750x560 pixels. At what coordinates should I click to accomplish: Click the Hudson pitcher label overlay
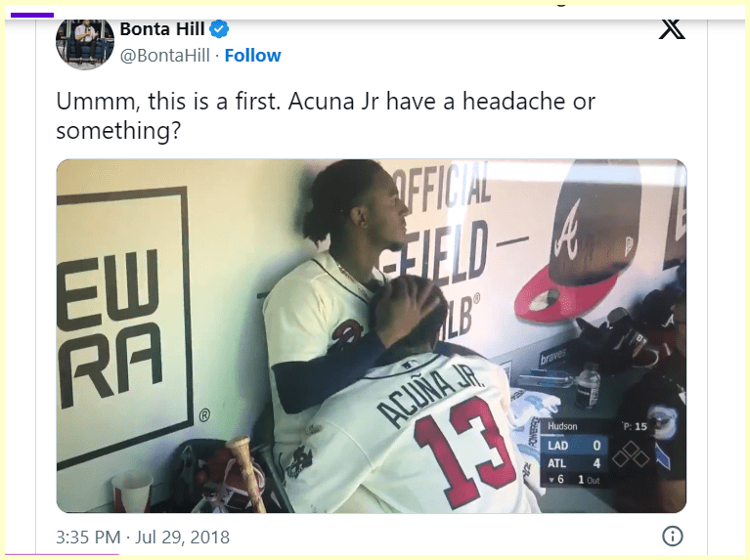562,426
